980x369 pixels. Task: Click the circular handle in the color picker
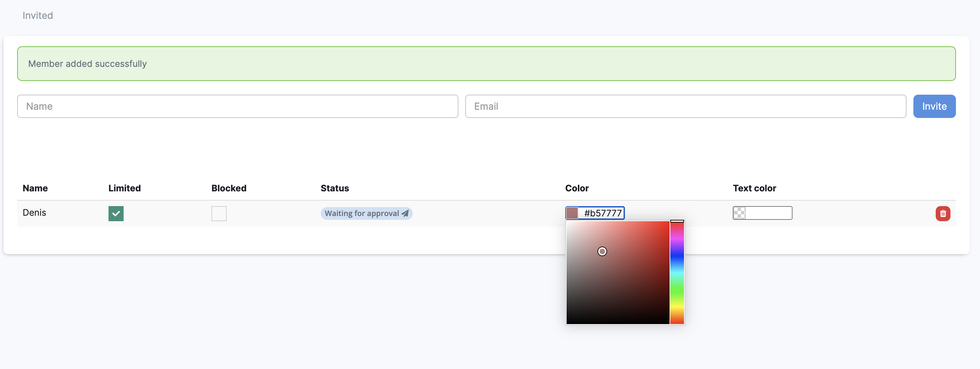click(x=602, y=252)
